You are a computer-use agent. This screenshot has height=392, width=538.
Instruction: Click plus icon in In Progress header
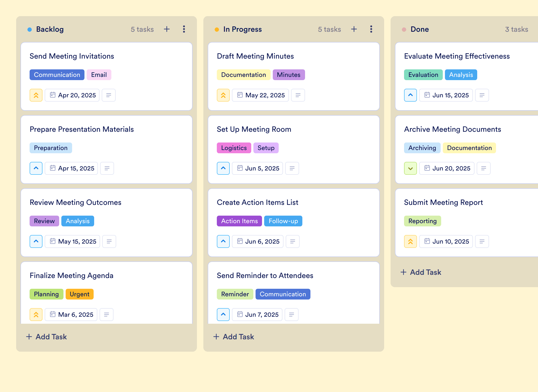point(354,29)
